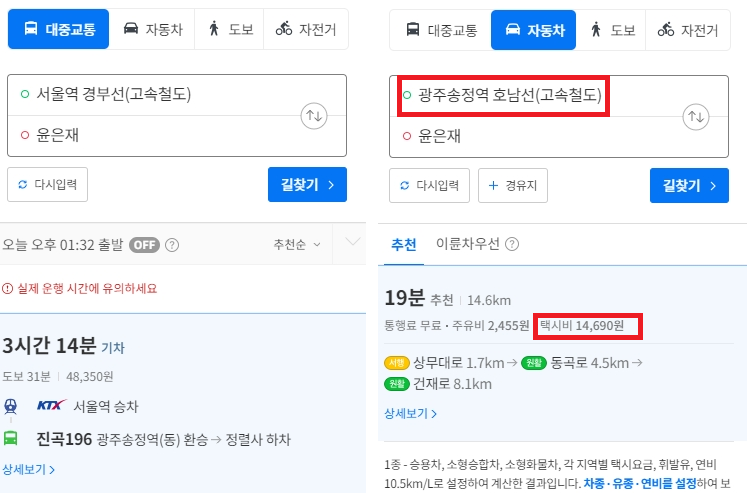This screenshot has width=747, height=493.
Task: Select 도보 walking mode in right panel
Action: (611, 30)
